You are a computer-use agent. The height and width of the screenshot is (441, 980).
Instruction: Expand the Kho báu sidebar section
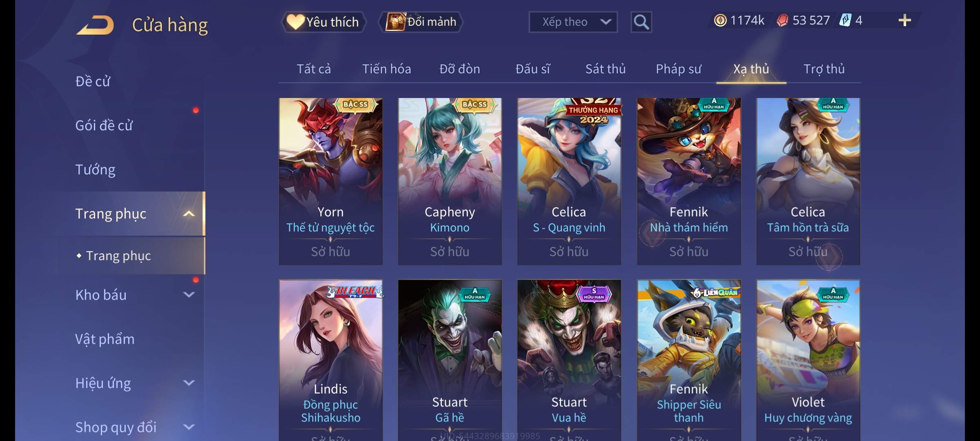pyautogui.click(x=189, y=295)
